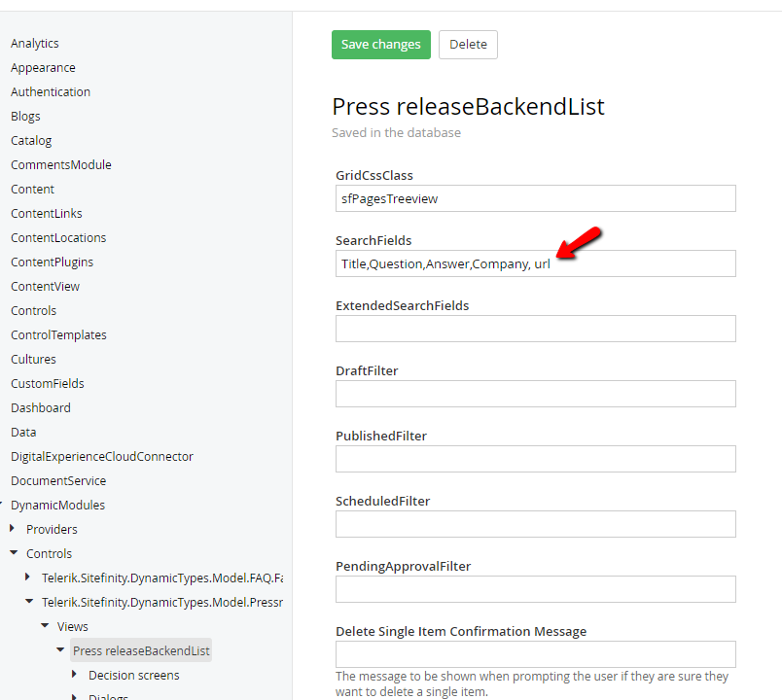The width and height of the screenshot is (782, 700).
Task: Expand the Decision screens node
Action: click(x=74, y=674)
